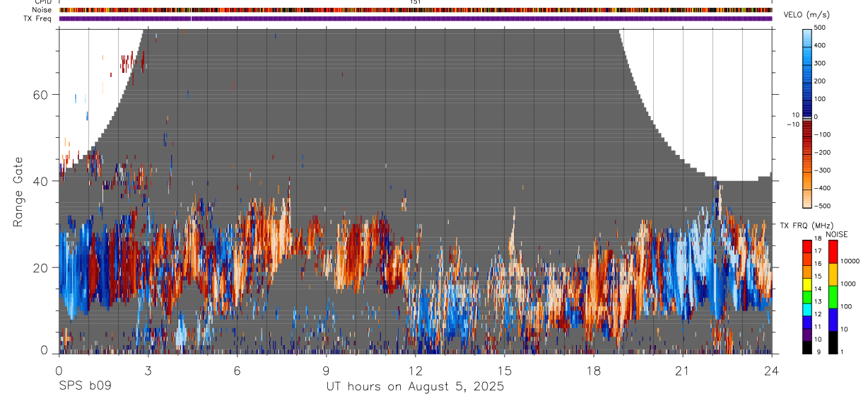Click the yellow 1000–10000 NOISE legend swatch
The width and height of the screenshot is (868, 401).
pos(832,274)
